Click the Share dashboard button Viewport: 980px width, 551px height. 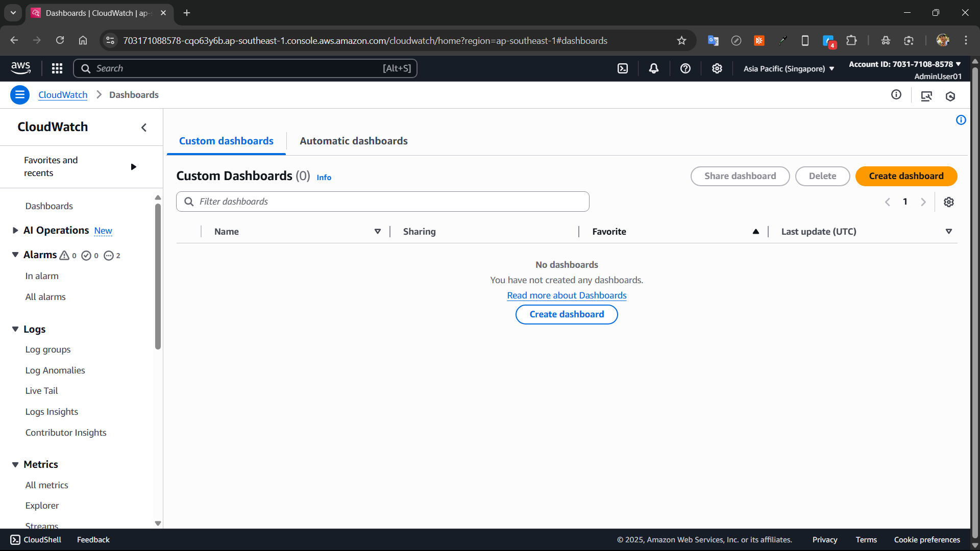point(740,176)
